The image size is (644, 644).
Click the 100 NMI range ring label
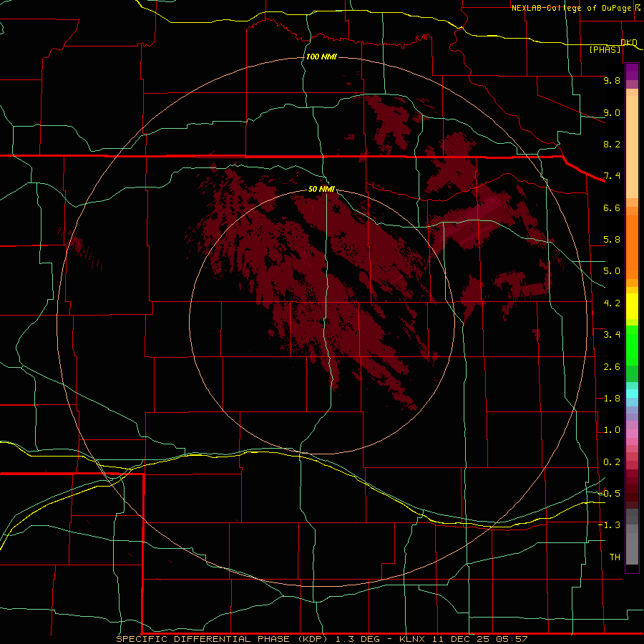pyautogui.click(x=321, y=57)
